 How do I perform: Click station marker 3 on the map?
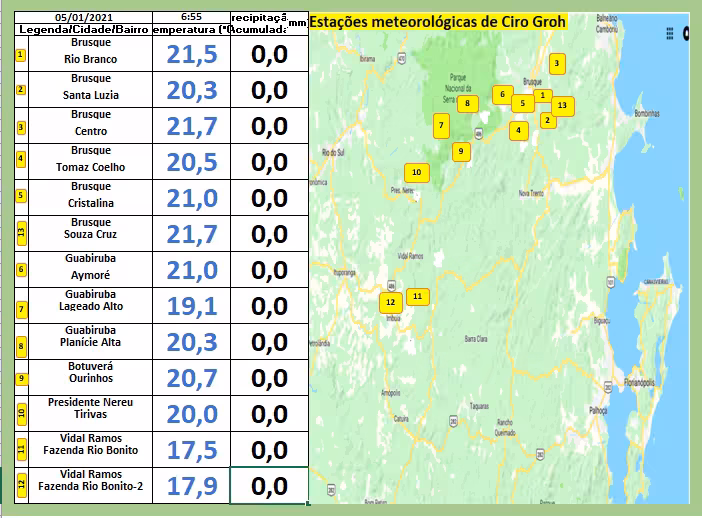(x=557, y=64)
